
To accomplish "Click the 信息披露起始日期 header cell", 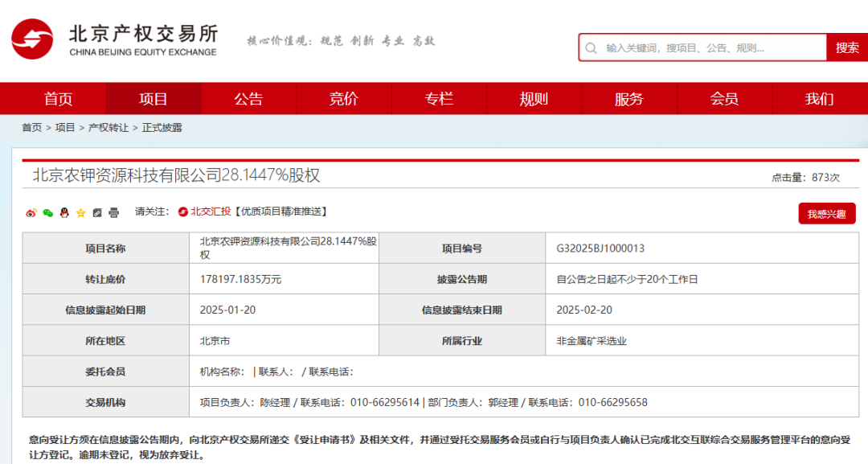I will click(x=106, y=310).
